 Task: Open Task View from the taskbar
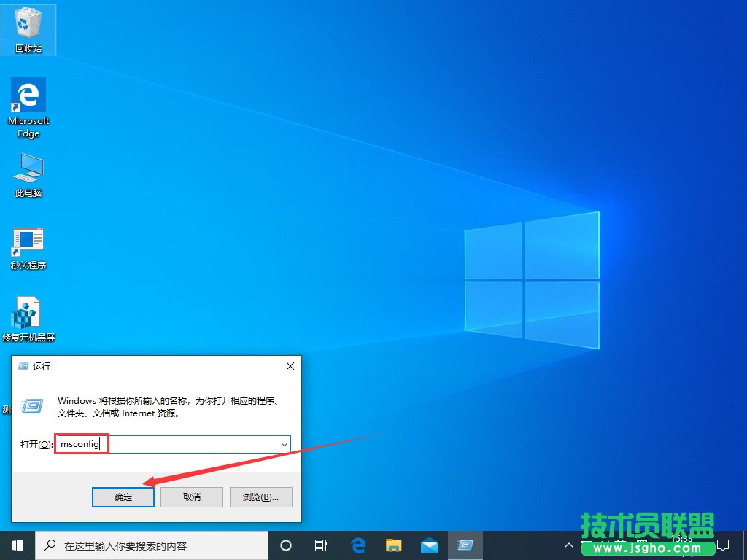click(x=321, y=545)
